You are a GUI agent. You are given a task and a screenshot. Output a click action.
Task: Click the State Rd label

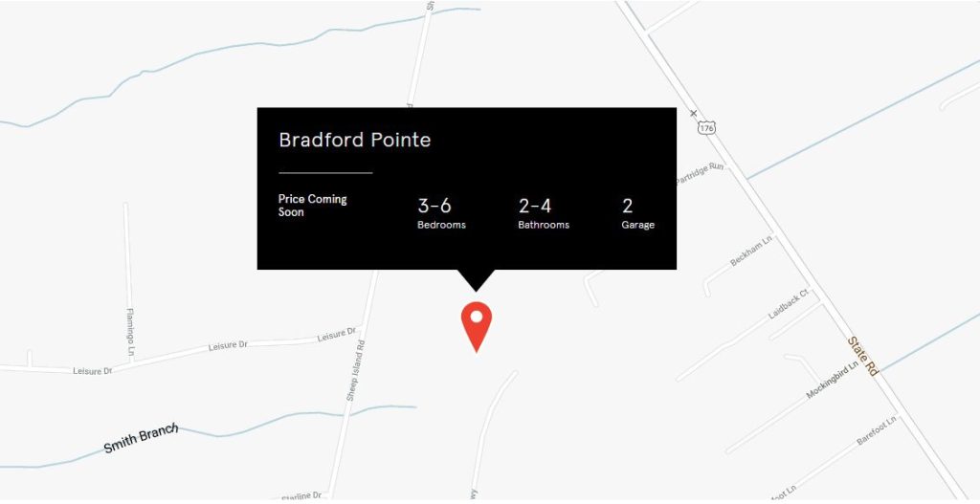pyautogui.click(x=861, y=356)
